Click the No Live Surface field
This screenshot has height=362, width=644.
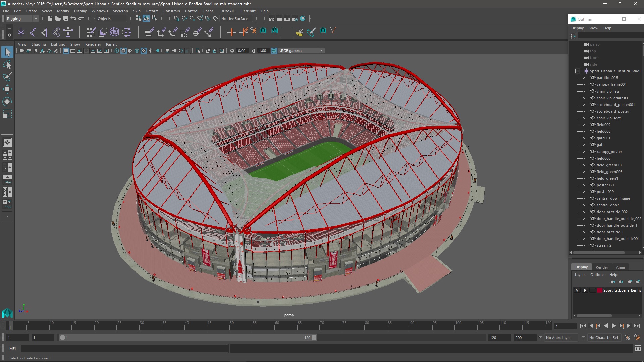[236, 19]
